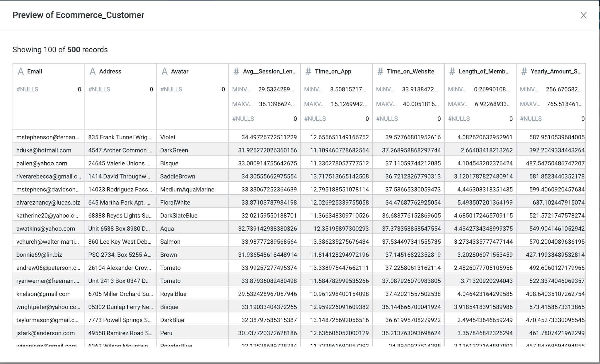The height and width of the screenshot is (364, 600).
Task: Select the Email column header
Action: tap(35, 71)
